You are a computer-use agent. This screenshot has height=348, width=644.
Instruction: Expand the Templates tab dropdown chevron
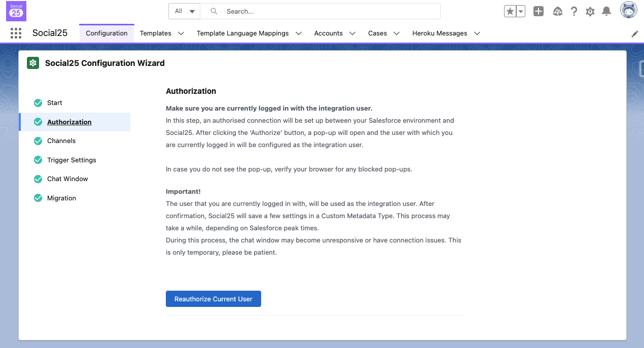coord(181,33)
